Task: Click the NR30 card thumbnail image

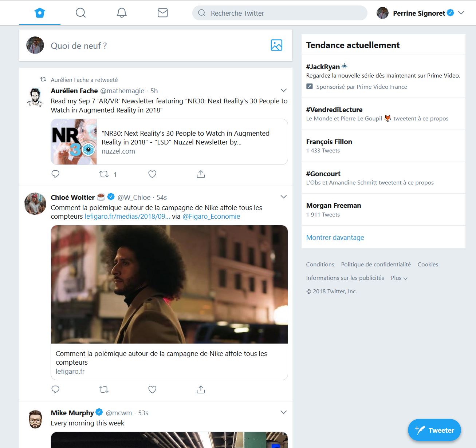Action: 74,142
